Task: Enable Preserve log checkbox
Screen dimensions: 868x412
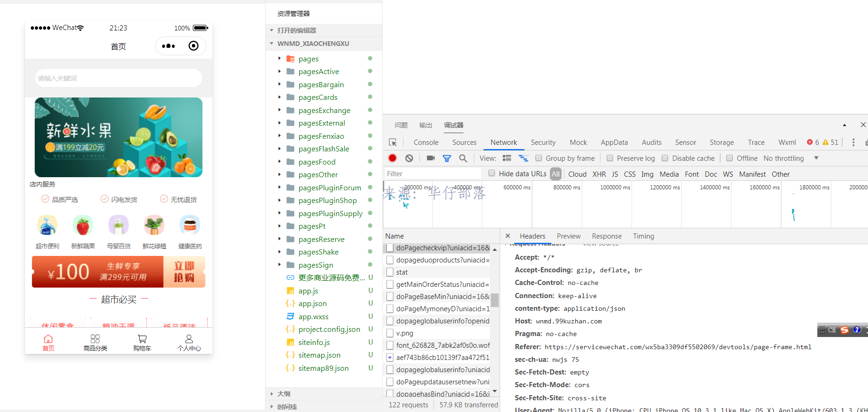Action: 610,158
